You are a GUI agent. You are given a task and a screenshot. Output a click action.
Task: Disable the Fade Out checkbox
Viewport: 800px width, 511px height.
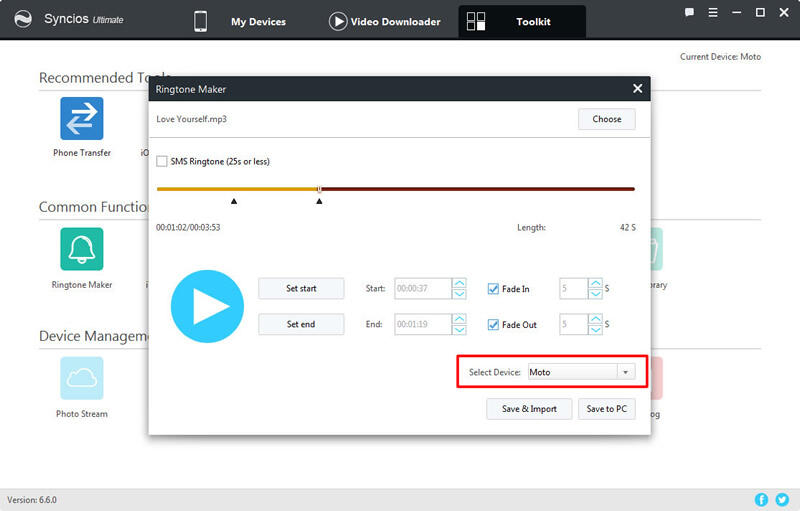click(x=492, y=325)
